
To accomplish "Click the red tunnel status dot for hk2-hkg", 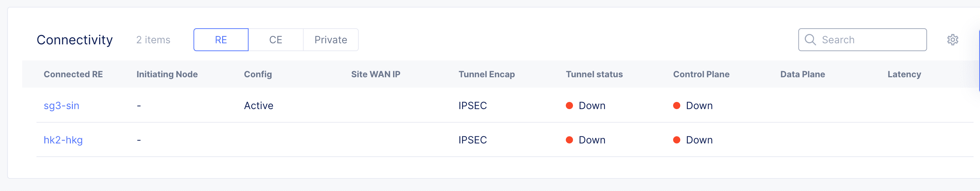I will pos(569,140).
